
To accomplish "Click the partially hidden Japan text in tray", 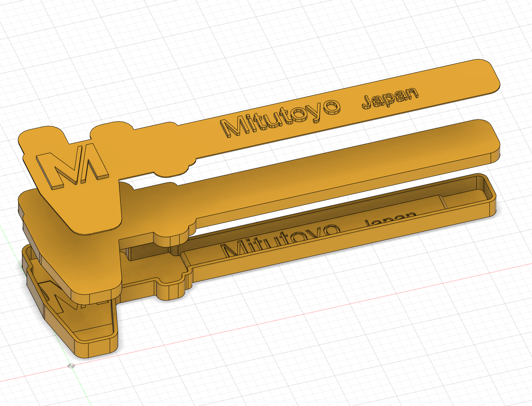I will (x=389, y=219).
